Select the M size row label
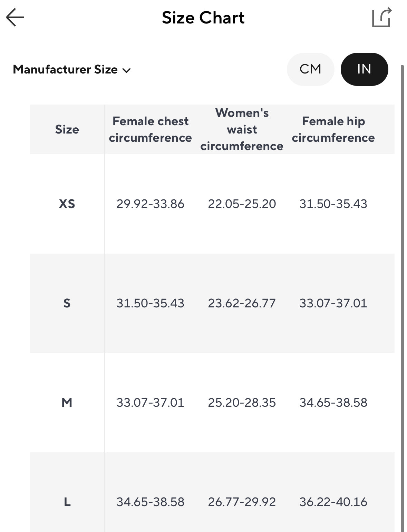The height and width of the screenshot is (532, 407). (x=67, y=402)
